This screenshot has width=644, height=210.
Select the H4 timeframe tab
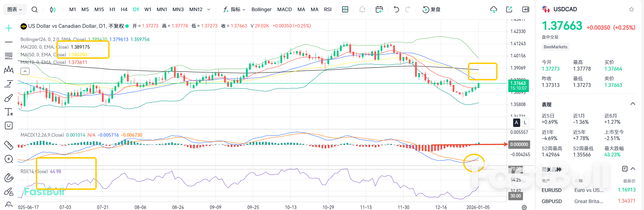coord(124,9)
